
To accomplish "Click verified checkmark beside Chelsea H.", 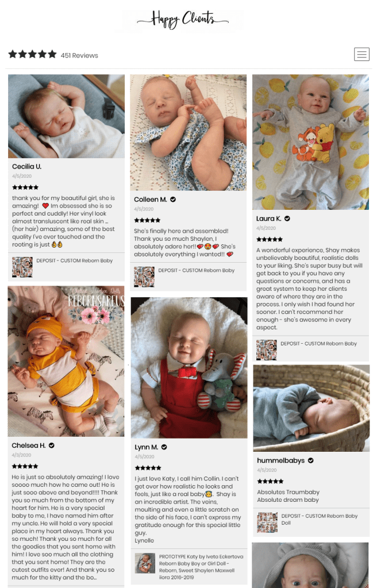I will [x=52, y=445].
